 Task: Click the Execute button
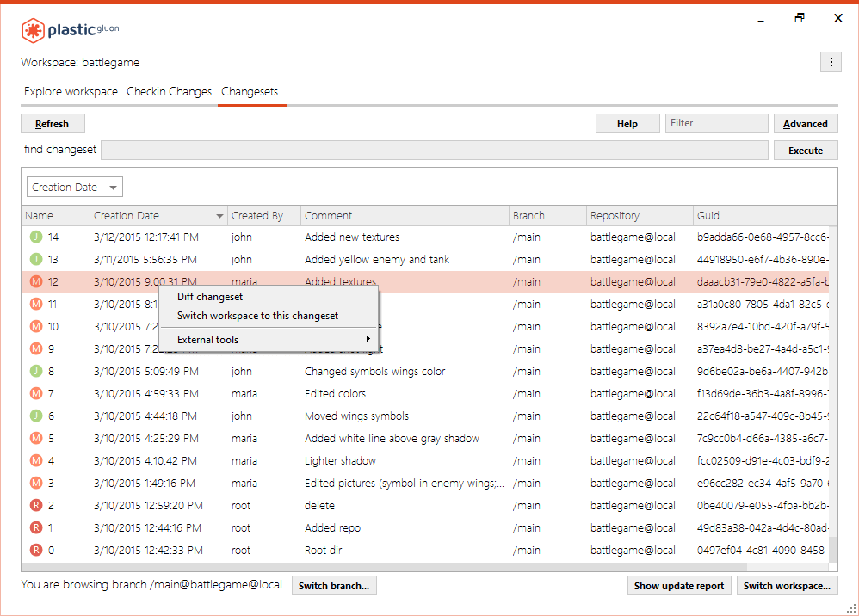(806, 150)
